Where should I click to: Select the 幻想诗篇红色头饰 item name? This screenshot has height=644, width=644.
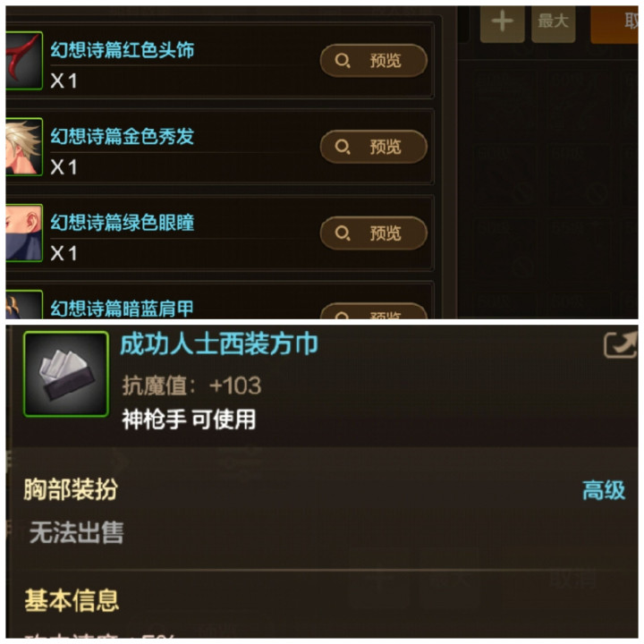click(123, 50)
